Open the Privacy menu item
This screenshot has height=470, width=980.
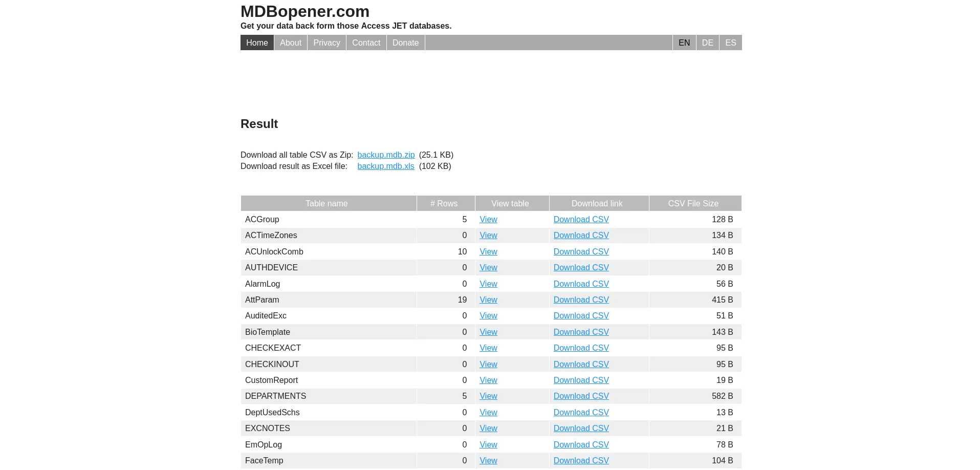326,42
